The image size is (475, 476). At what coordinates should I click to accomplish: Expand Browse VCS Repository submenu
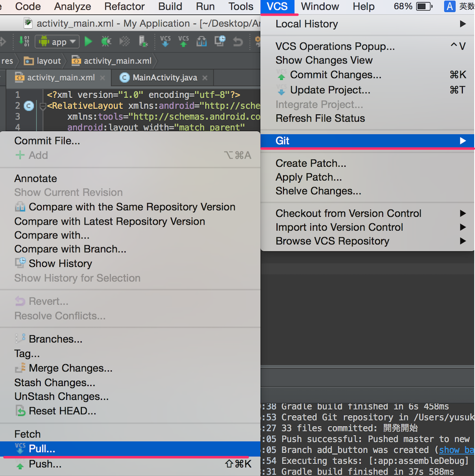[x=367, y=241]
